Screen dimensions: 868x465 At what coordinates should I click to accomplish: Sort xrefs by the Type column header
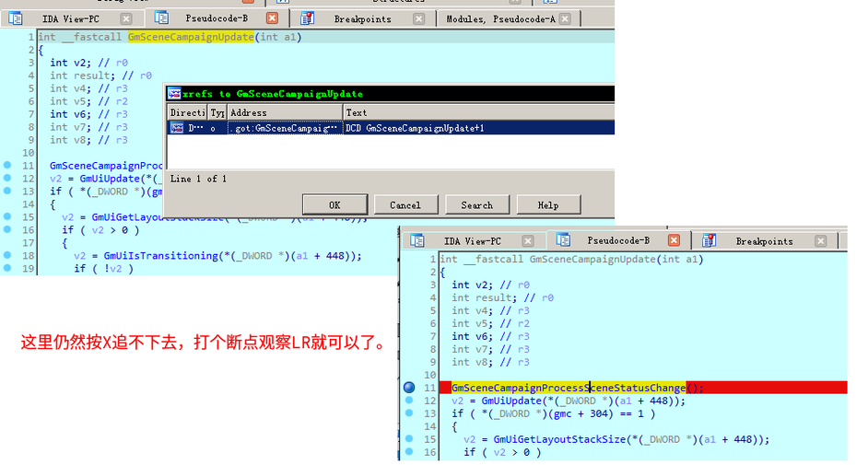tap(217, 112)
